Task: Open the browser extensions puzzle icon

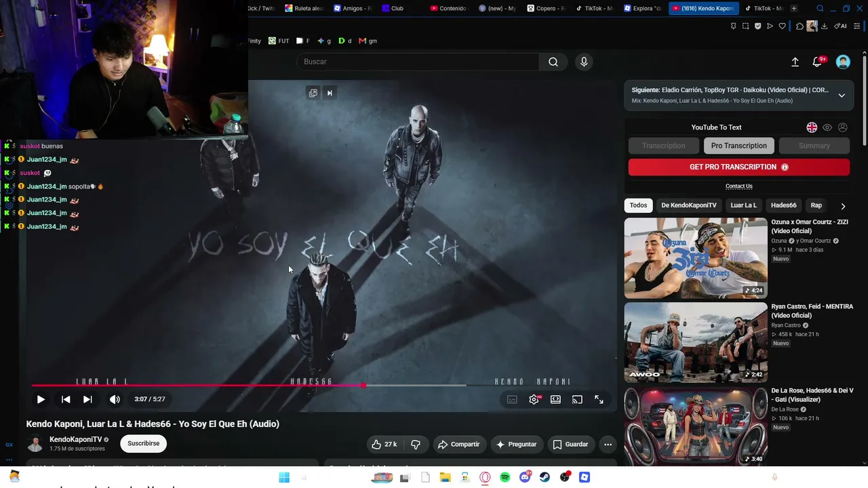Action: pos(800,26)
